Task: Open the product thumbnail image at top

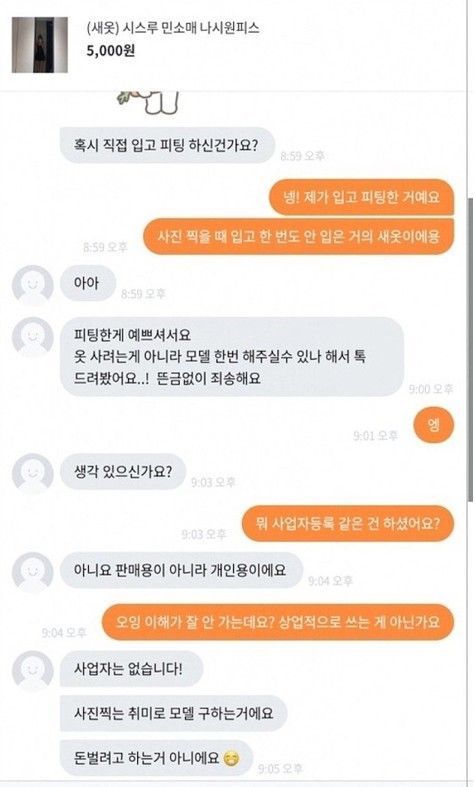Action: click(40, 45)
